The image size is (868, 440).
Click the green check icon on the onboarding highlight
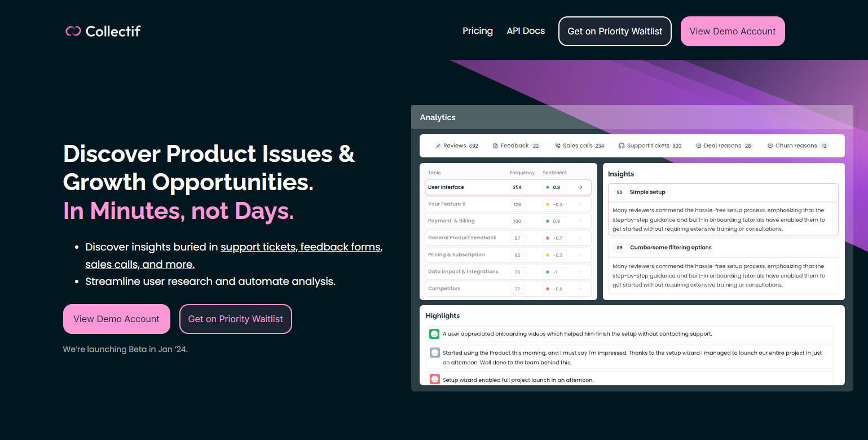click(434, 334)
